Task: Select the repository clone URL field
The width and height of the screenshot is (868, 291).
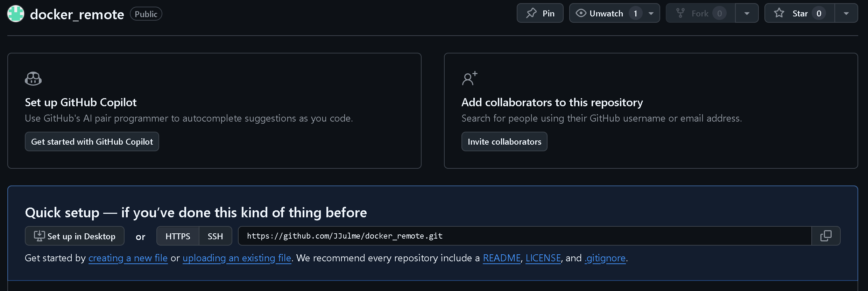Action: (525, 236)
